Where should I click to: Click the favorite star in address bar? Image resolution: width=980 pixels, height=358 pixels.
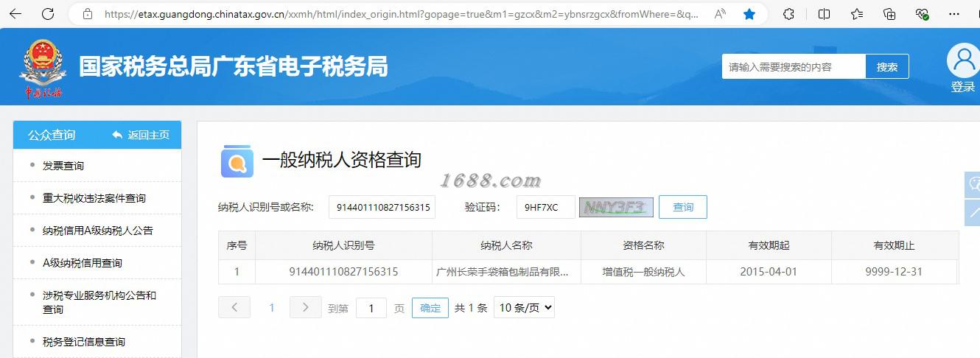point(749,14)
